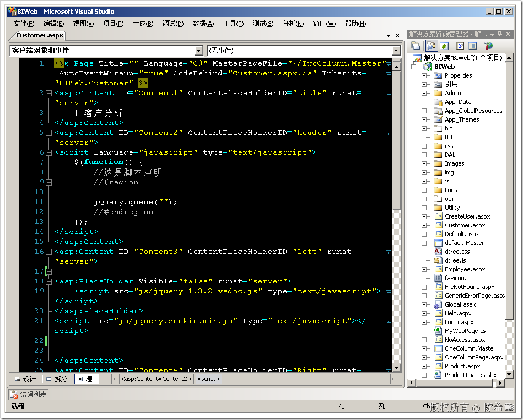Select favicon.ico file icon
This screenshot has width=523, height=420.
[x=438, y=278]
